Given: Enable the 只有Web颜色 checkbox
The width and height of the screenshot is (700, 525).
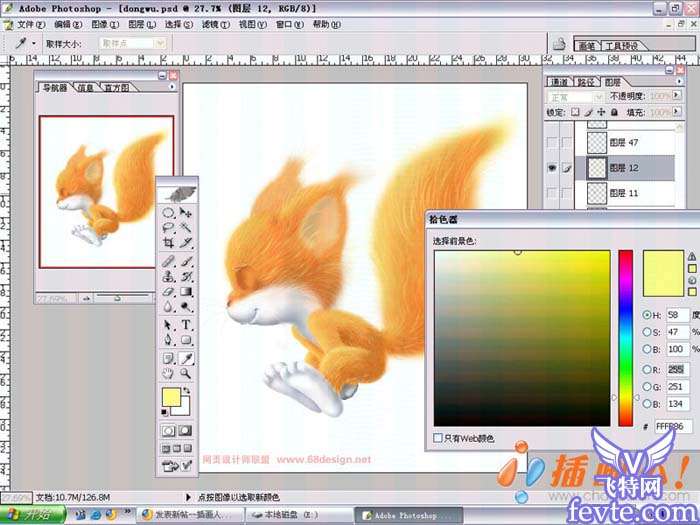Looking at the screenshot, I should [x=439, y=438].
